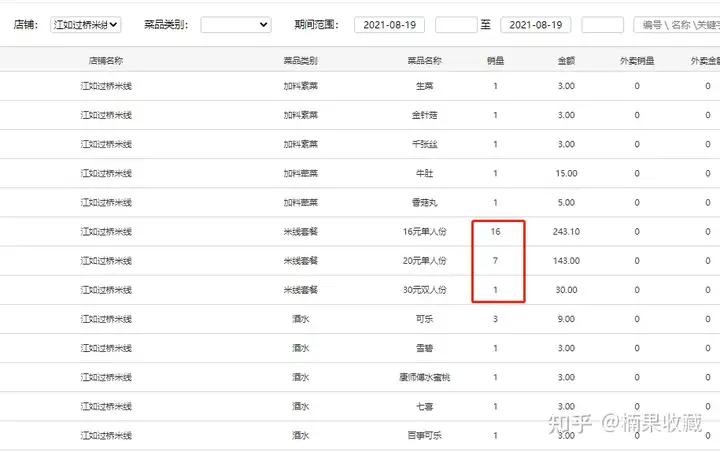Select the 金针菇 dish name cell
720x452 pixels.
(424, 115)
